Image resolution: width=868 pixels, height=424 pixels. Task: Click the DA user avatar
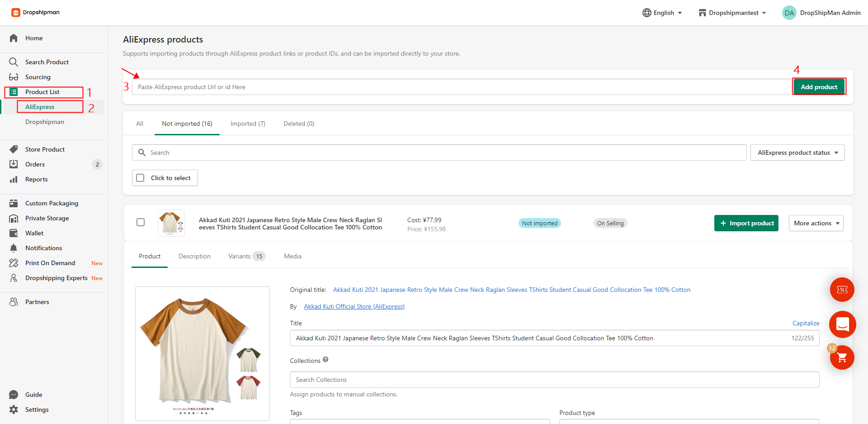click(x=789, y=13)
